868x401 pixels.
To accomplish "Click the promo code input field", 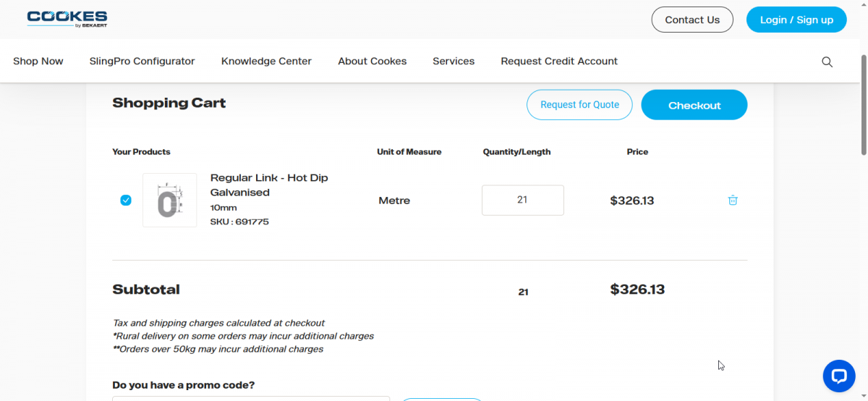I will point(250,397).
